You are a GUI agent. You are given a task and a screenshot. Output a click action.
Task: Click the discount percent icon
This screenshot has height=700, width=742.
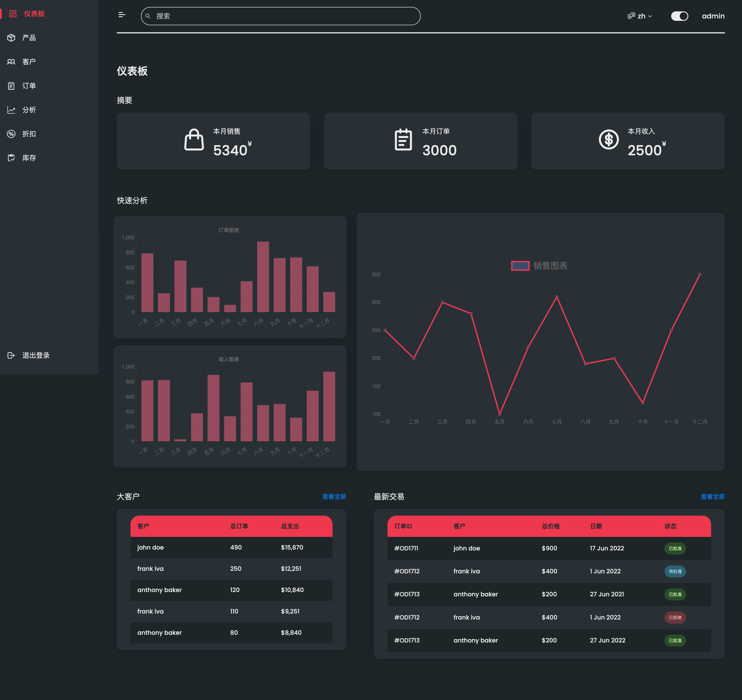[x=11, y=134]
